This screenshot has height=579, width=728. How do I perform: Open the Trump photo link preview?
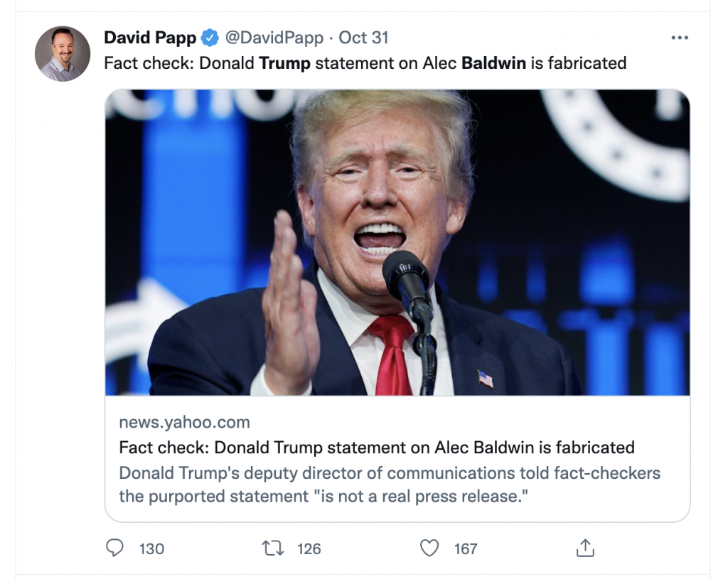[x=397, y=242]
